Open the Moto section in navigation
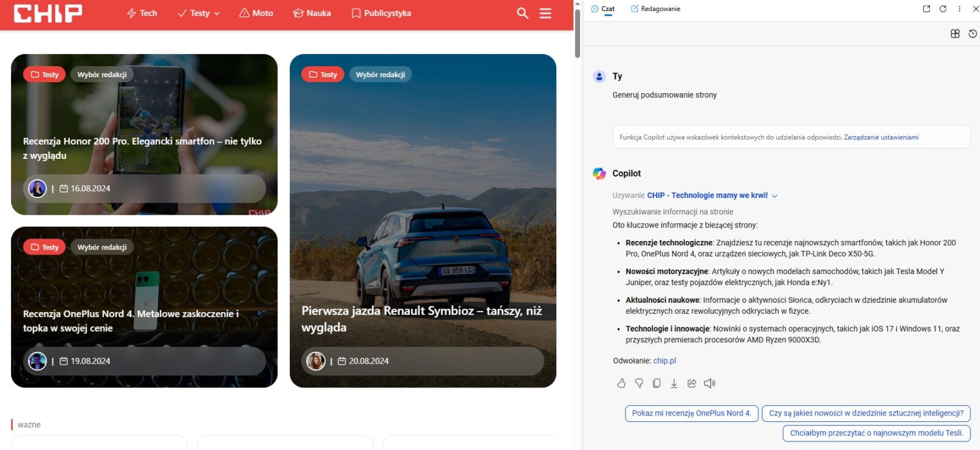980x450 pixels. (256, 13)
